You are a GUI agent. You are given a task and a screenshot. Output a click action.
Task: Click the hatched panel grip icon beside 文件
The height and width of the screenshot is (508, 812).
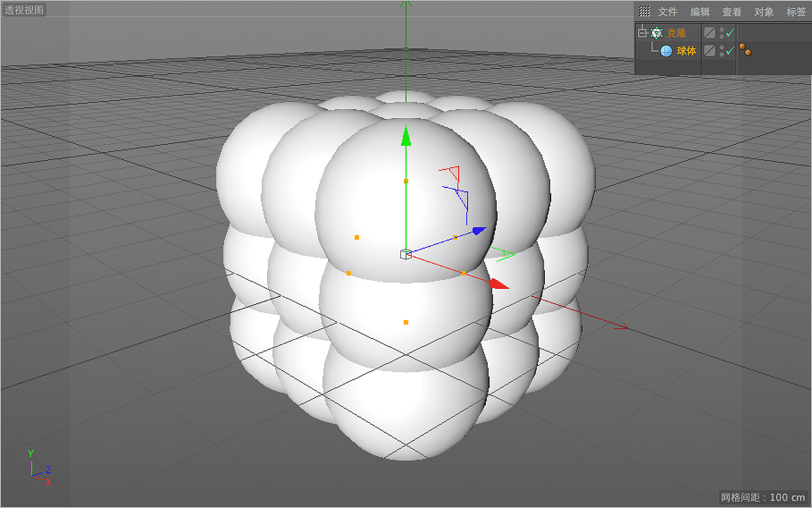pyautogui.click(x=645, y=11)
